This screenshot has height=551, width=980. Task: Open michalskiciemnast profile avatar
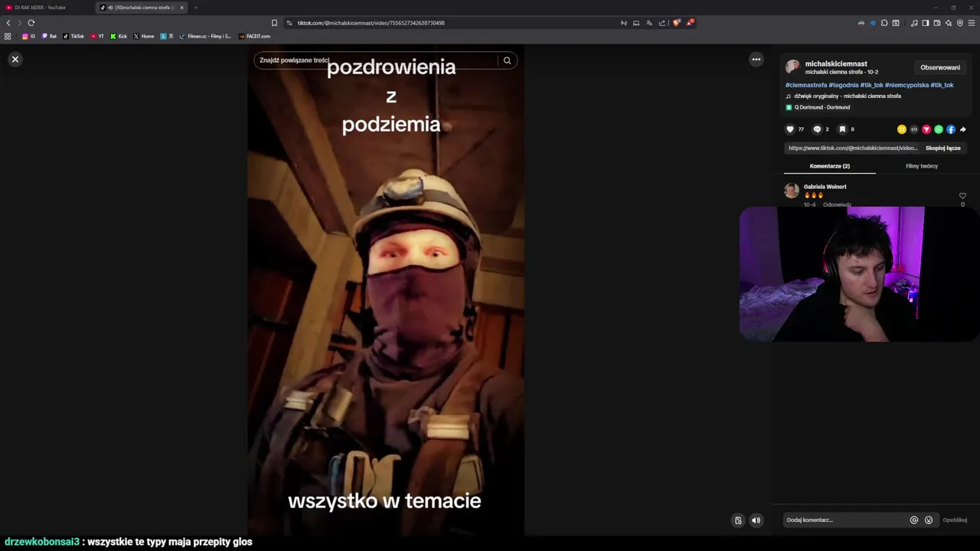792,67
